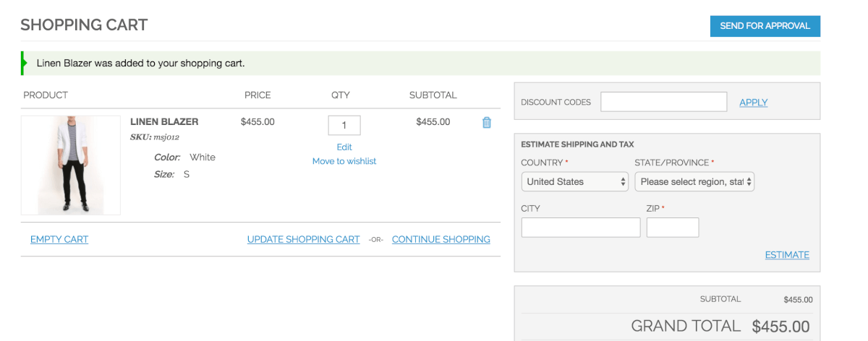Click Update Shopping Cart
868x341 pixels.
[x=303, y=239]
